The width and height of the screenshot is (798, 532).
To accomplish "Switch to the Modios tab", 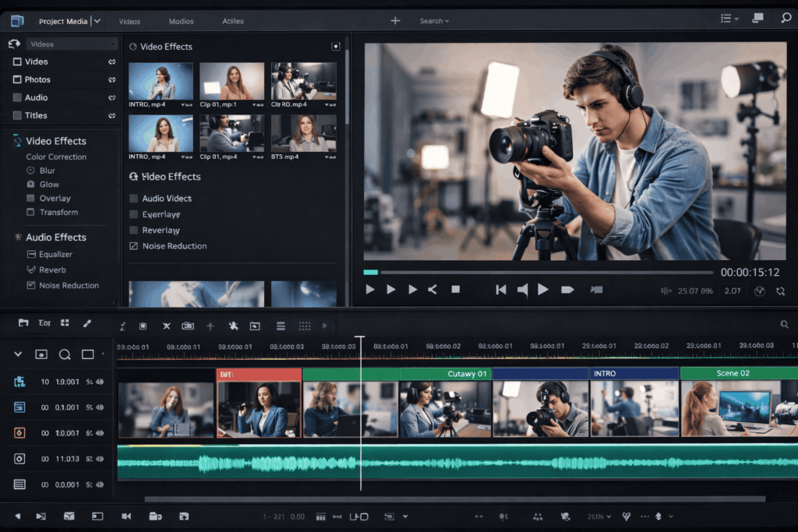I will tap(181, 21).
